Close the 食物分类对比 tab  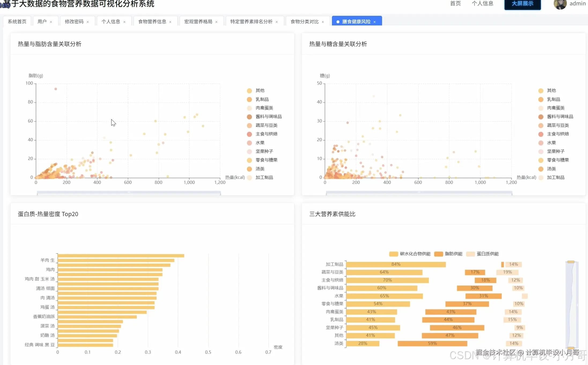tap(323, 22)
